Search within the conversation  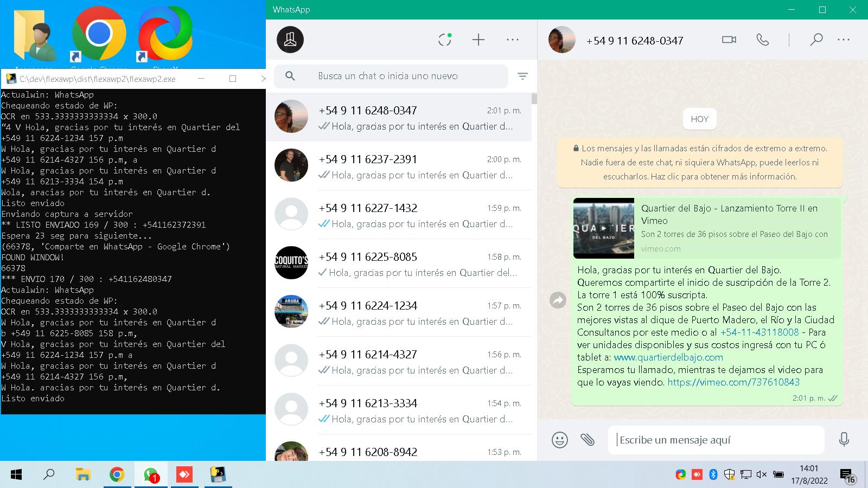coord(816,40)
